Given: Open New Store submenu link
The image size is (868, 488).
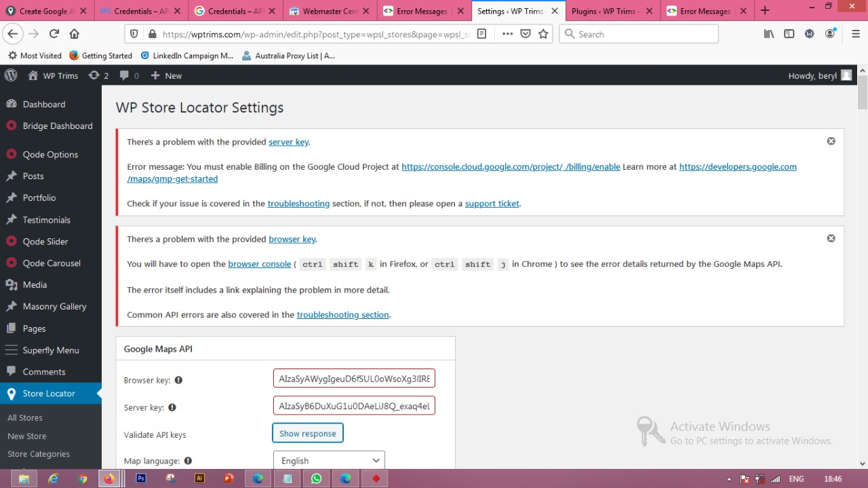Looking at the screenshot, I should pyautogui.click(x=27, y=436).
